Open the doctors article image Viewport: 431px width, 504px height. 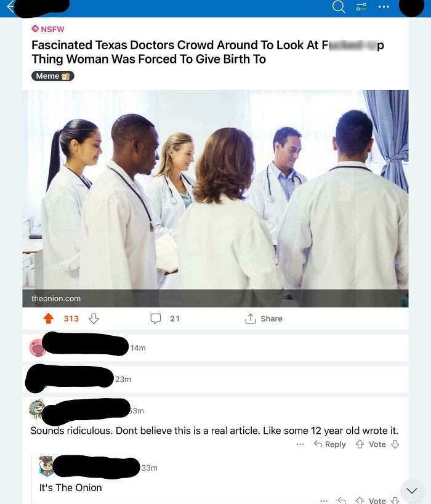point(216,190)
